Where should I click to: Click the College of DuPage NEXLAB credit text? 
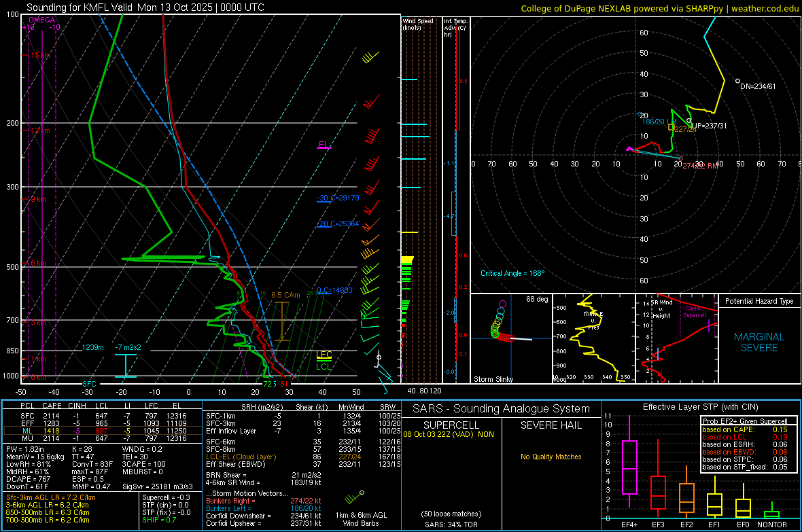pos(659,8)
